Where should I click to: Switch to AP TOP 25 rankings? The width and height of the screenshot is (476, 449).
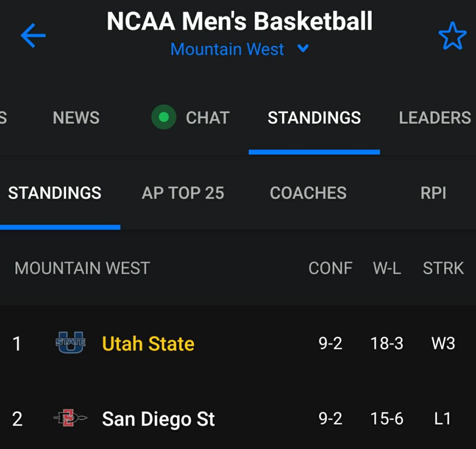tap(183, 193)
